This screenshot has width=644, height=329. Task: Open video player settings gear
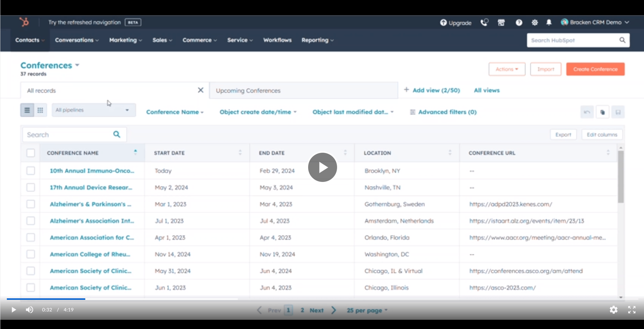click(613, 310)
